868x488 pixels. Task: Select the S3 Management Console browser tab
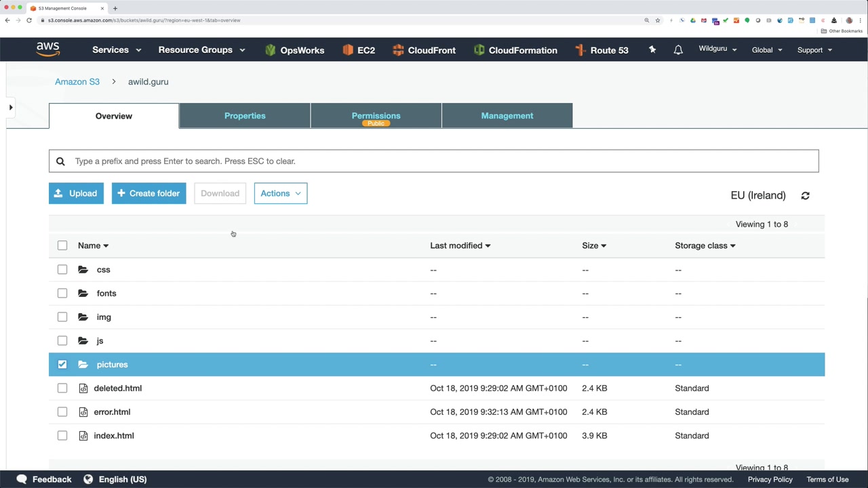coord(66,8)
